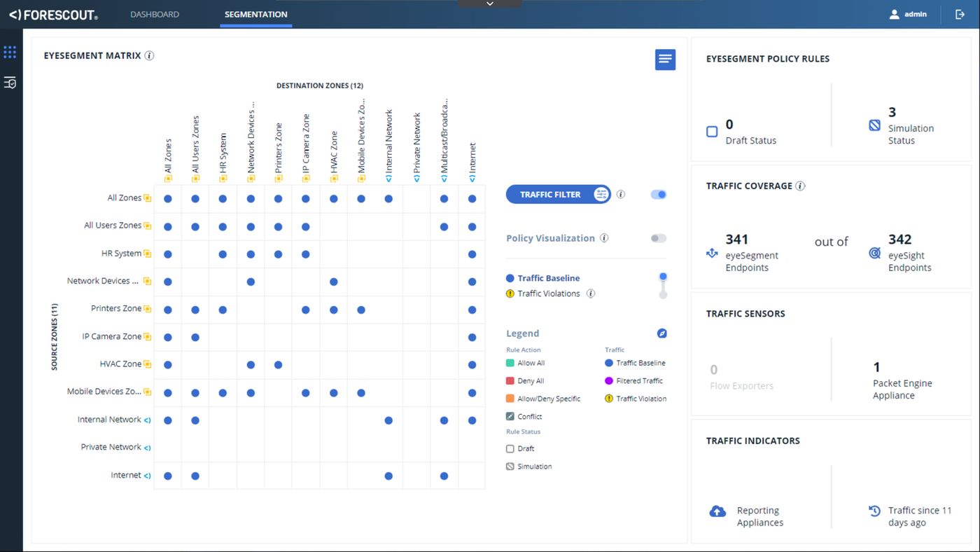Screen dimensions: 980x552
Task: Disable the Traffic Filter toggle
Action: (x=657, y=194)
